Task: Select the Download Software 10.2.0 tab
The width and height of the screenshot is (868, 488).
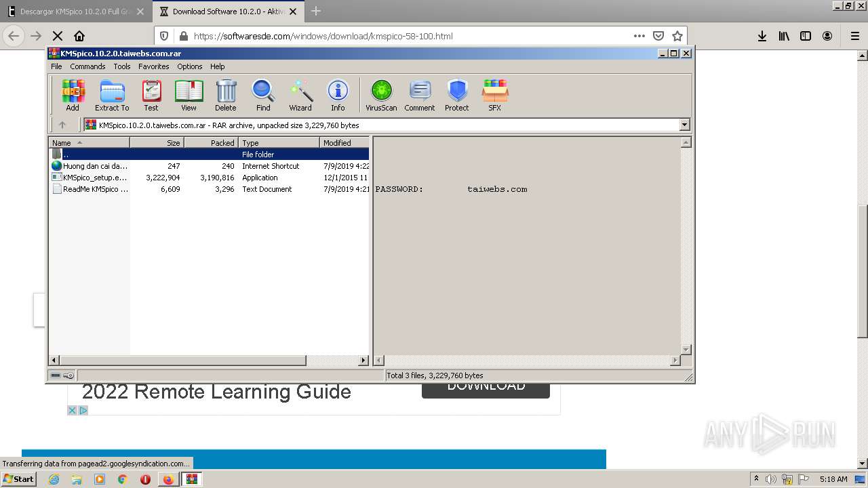Action: pos(229,12)
